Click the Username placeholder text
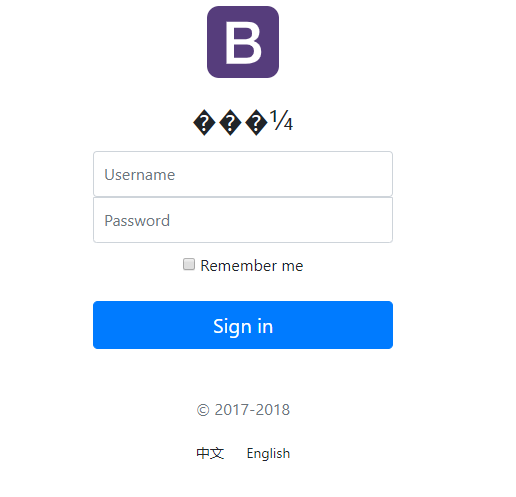The width and height of the screenshot is (516, 497). (140, 175)
